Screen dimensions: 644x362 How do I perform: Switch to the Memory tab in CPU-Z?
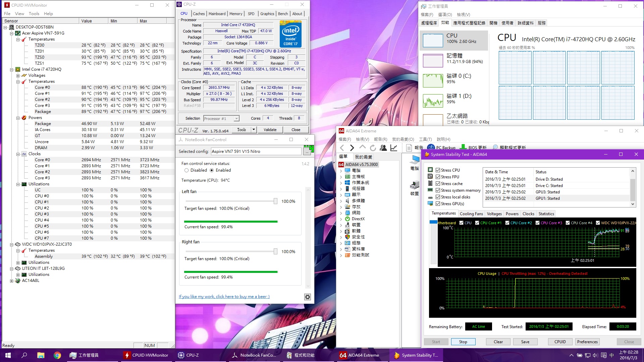tap(235, 14)
